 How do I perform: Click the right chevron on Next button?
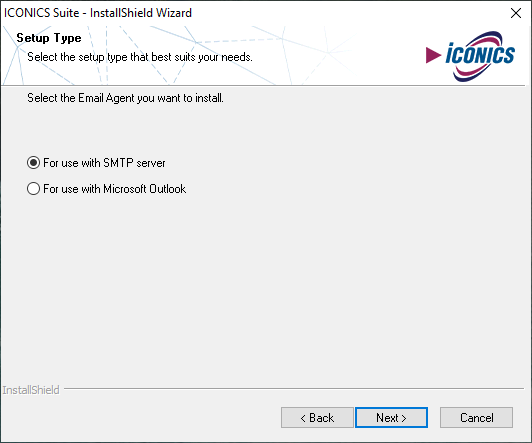pos(404,418)
